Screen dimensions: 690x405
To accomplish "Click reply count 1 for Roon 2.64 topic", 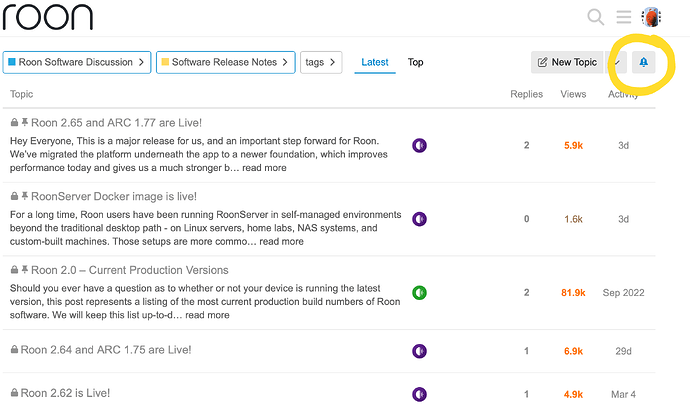I will (x=526, y=351).
